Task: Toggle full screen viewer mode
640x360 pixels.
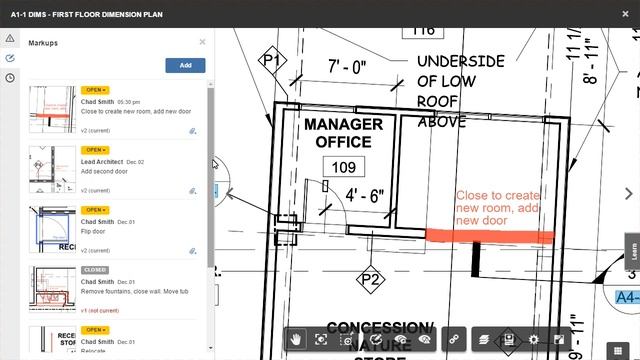Action: tap(559, 339)
